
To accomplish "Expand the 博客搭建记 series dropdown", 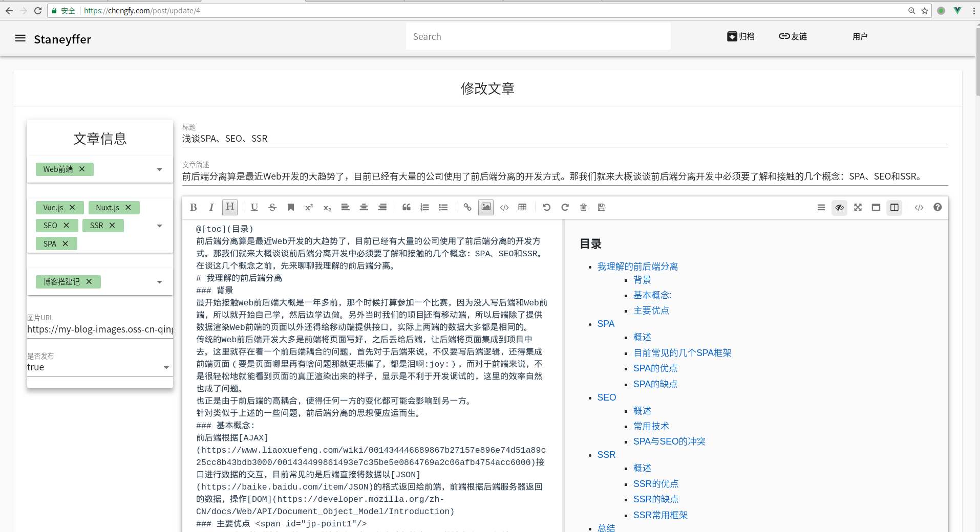I will (x=159, y=282).
